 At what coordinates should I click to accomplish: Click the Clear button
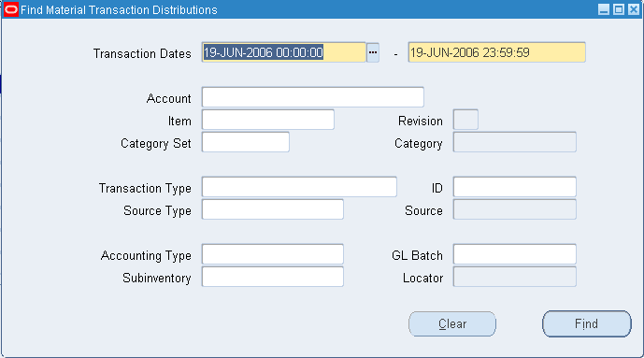pyautogui.click(x=452, y=324)
